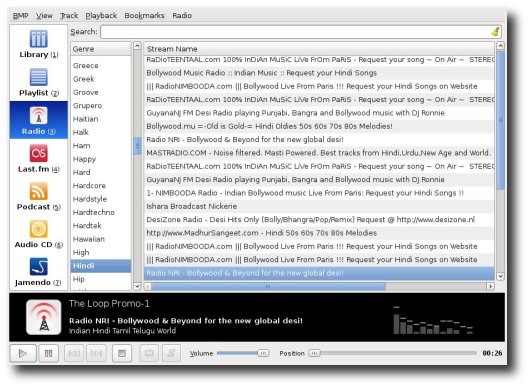Click the Next track button
This screenshot has width=530, height=388.
[96, 354]
